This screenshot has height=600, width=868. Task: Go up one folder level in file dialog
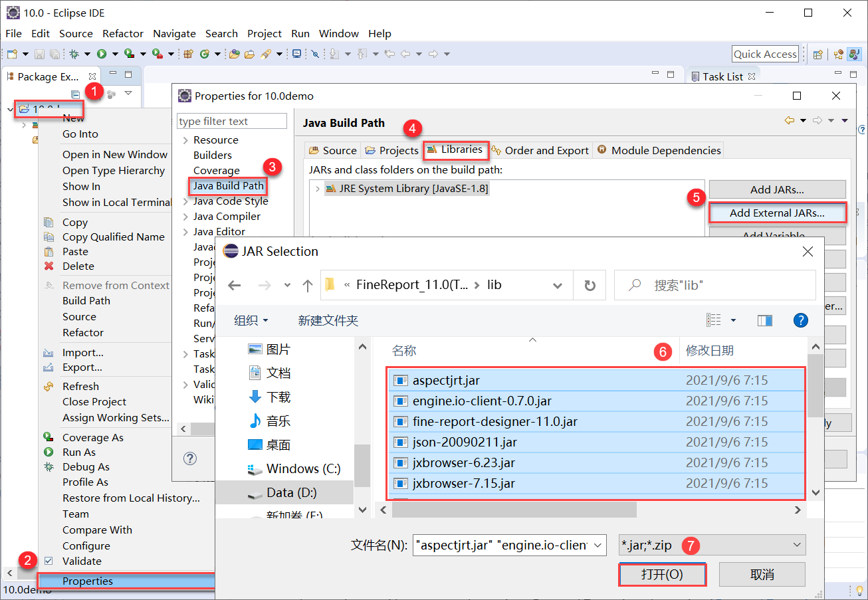[307, 285]
